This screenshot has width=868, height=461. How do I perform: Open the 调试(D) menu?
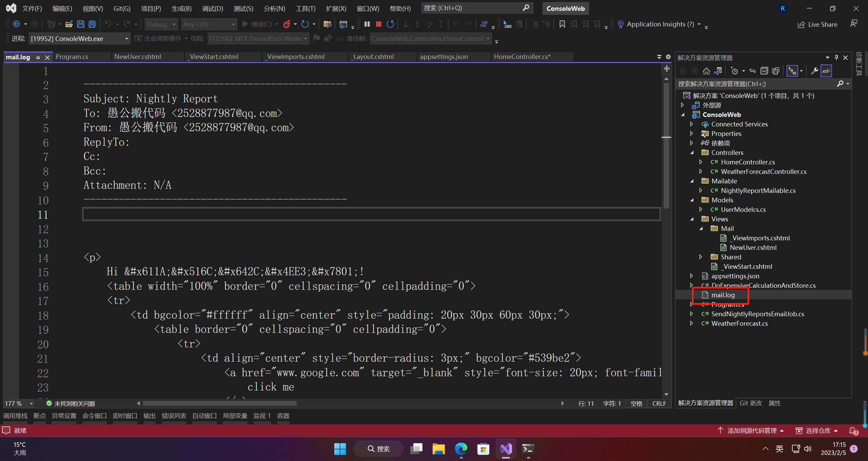(212, 8)
